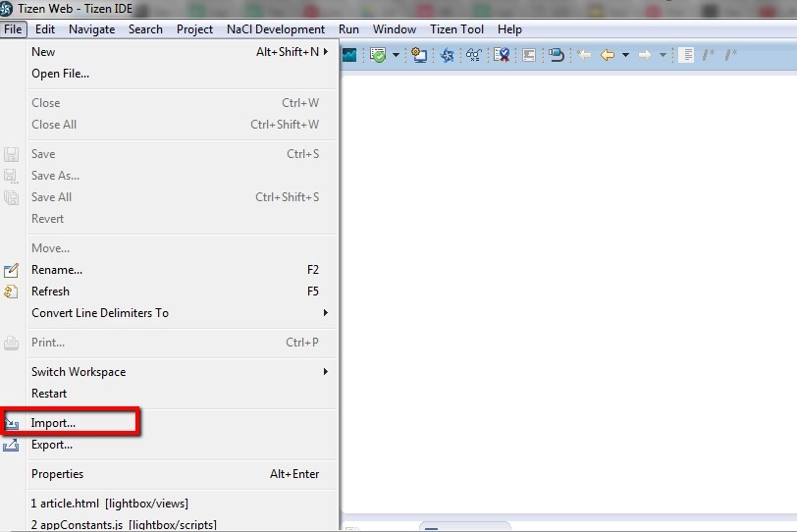Viewport: 797px width, 532px height.
Task: Click the second comment slash-star toolbar icon
Action: [x=731, y=54]
